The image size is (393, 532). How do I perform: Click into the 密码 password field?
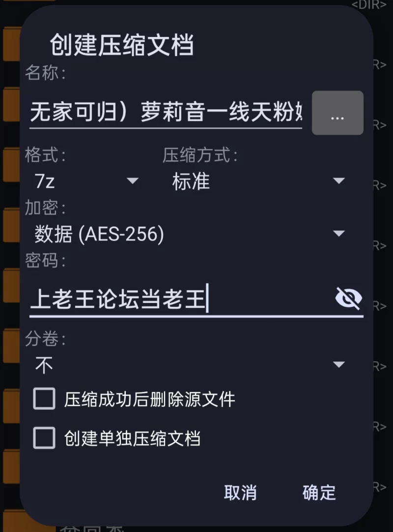point(177,298)
